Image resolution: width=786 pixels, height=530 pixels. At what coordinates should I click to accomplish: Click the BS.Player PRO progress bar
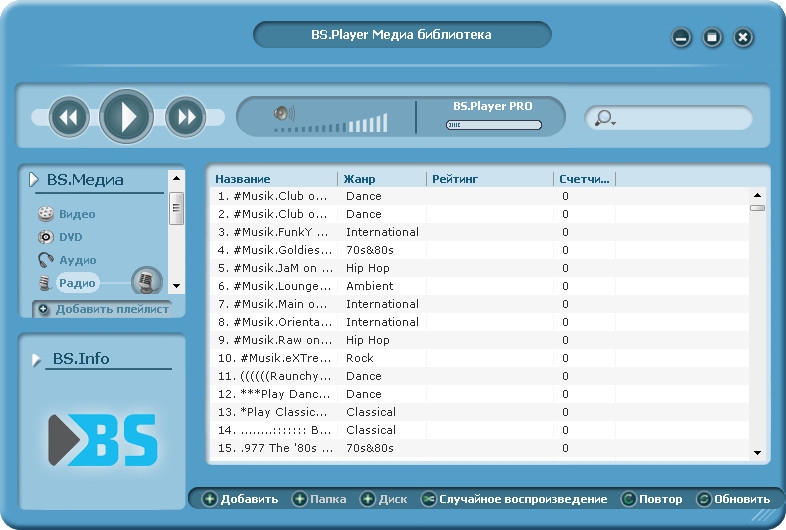click(x=494, y=125)
